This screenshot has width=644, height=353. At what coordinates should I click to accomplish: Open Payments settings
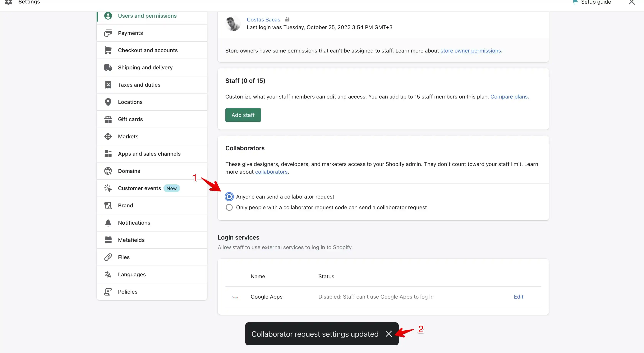152,33
